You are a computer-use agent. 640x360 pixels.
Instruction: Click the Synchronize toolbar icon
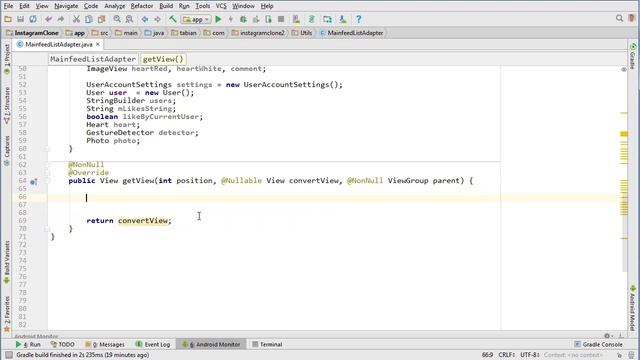pos(33,19)
